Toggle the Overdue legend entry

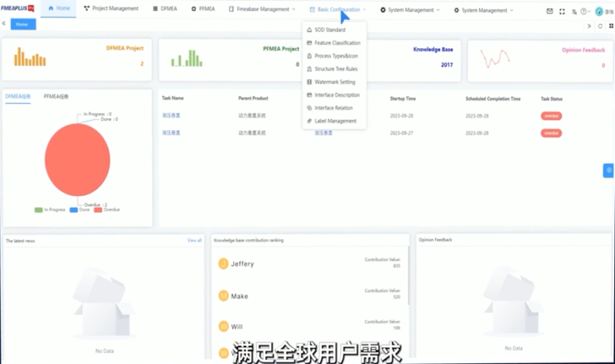(107, 210)
